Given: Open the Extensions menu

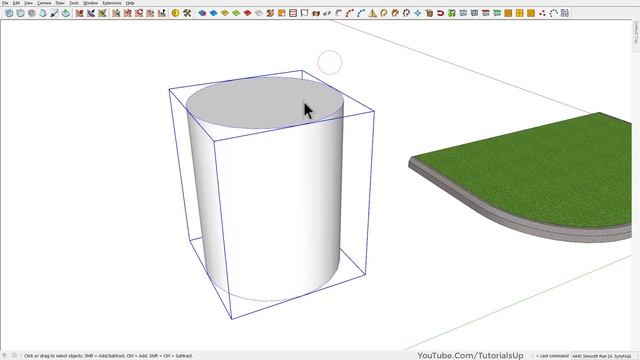Looking at the screenshot, I should [x=112, y=3].
